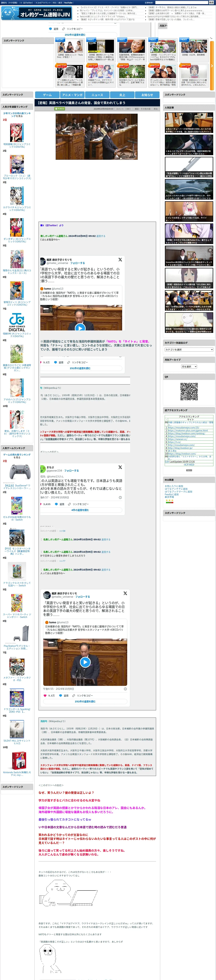Click Feedlyに追加 link

point(172,494)
